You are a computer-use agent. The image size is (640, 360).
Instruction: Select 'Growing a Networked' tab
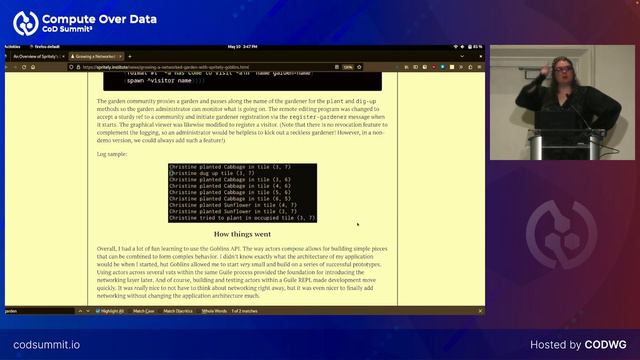[95, 56]
